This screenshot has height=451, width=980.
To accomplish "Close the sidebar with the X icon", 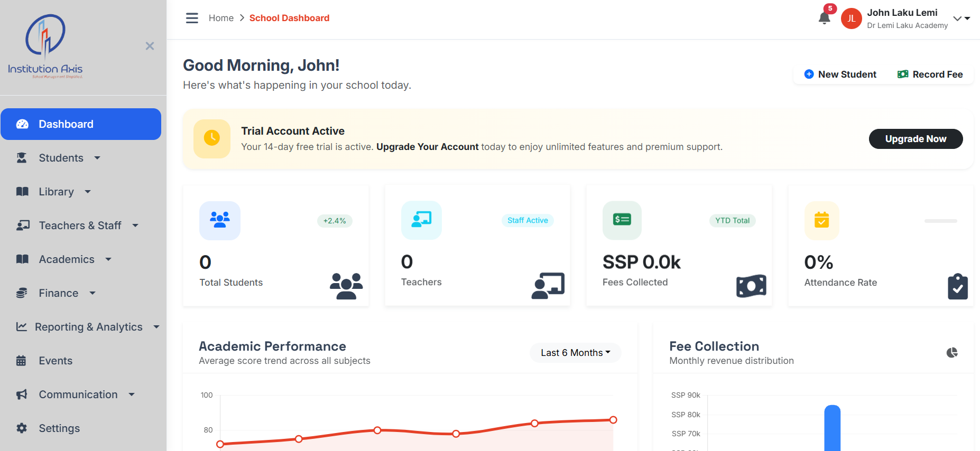I will coord(150,46).
